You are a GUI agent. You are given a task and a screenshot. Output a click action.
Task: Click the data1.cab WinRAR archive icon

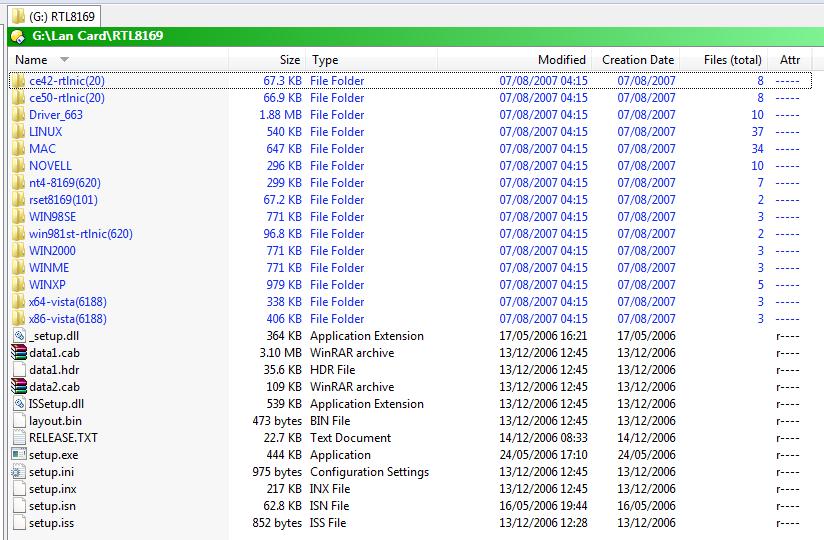pos(19,352)
